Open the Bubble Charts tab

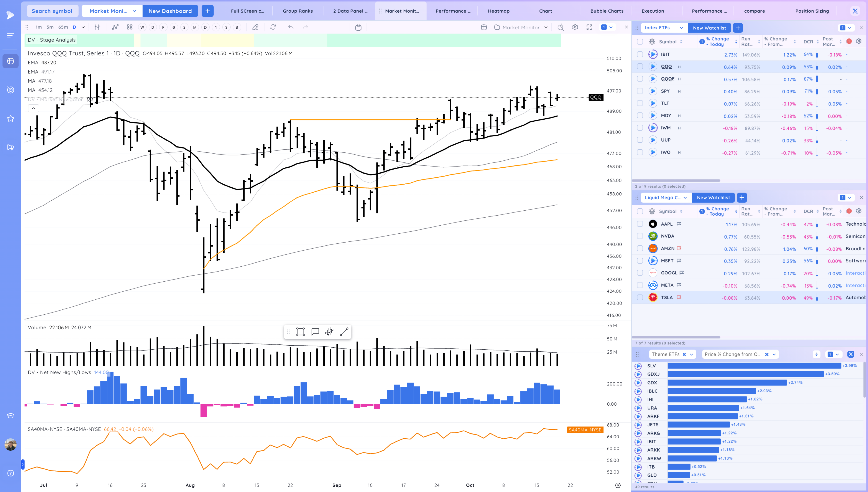tap(606, 11)
